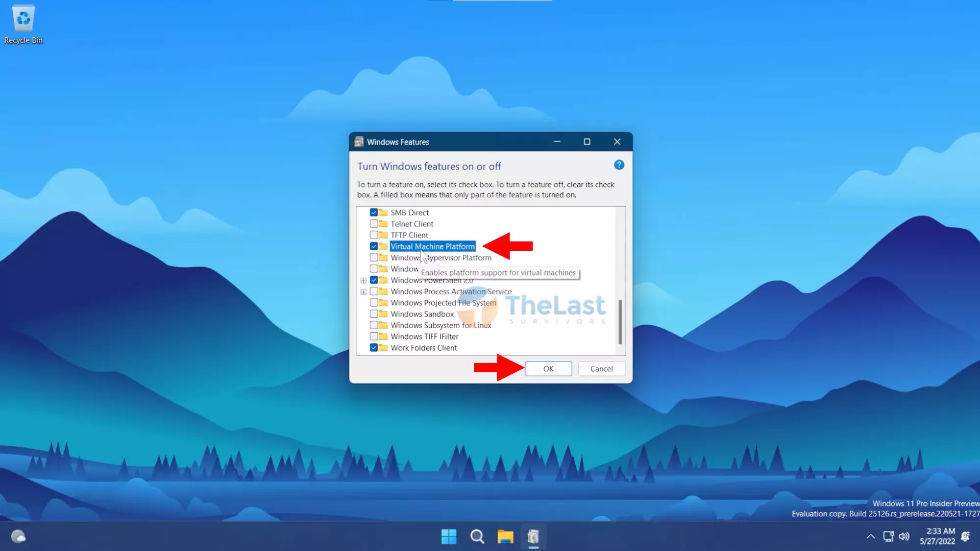This screenshot has height=551, width=980.
Task: Select the Windows Projected File System label
Action: pyautogui.click(x=443, y=303)
